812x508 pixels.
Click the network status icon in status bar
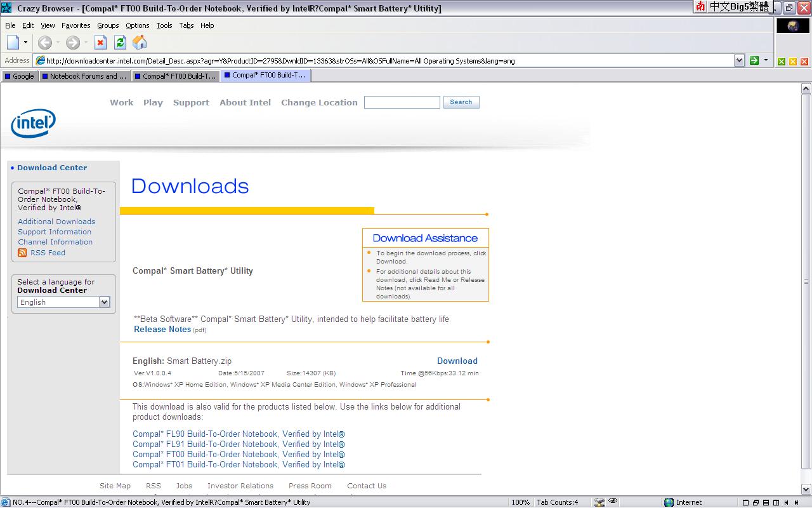pos(599,502)
